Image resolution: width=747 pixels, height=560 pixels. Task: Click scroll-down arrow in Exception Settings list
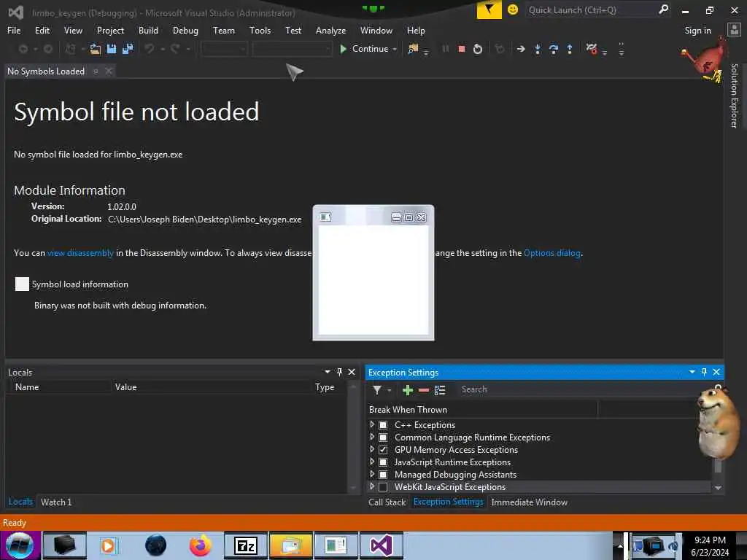pyautogui.click(x=718, y=488)
